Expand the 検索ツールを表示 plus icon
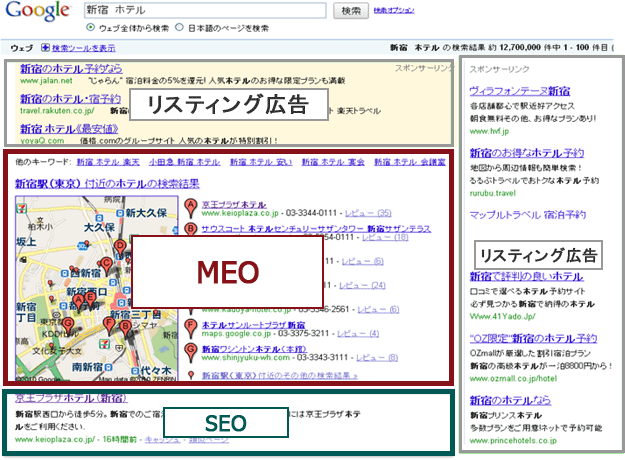 45,48
